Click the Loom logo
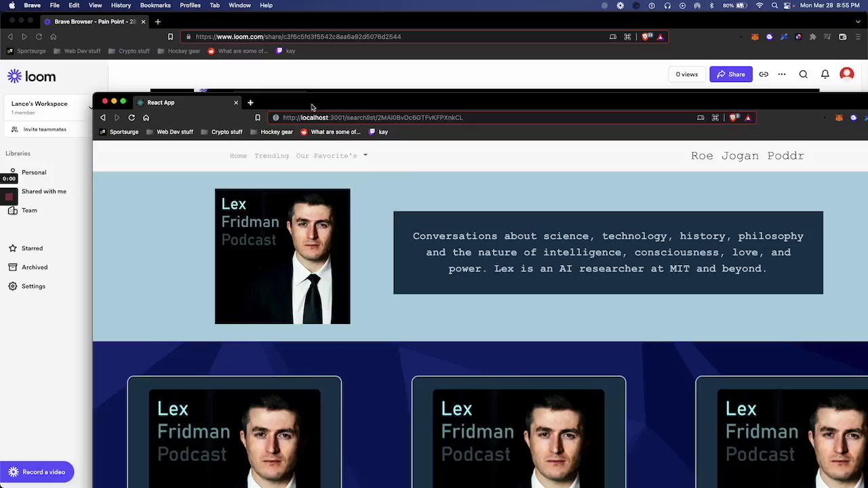Viewport: 868px width, 488px height. 32,77
